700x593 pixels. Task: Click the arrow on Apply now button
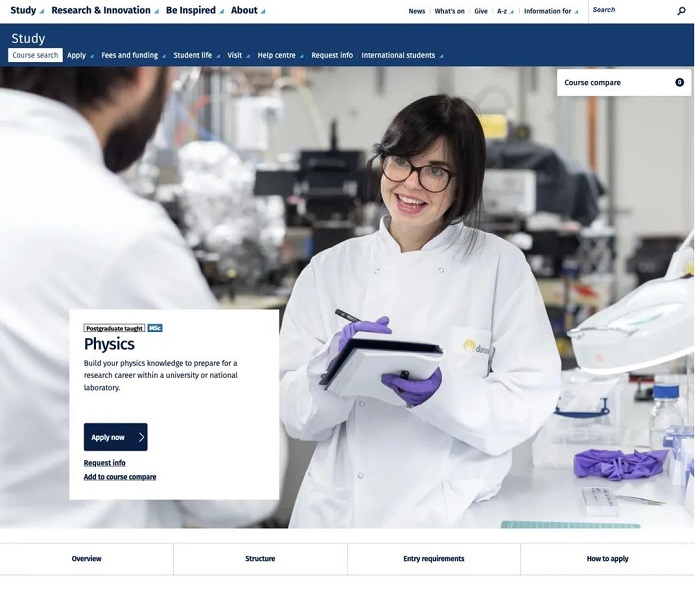(141, 437)
